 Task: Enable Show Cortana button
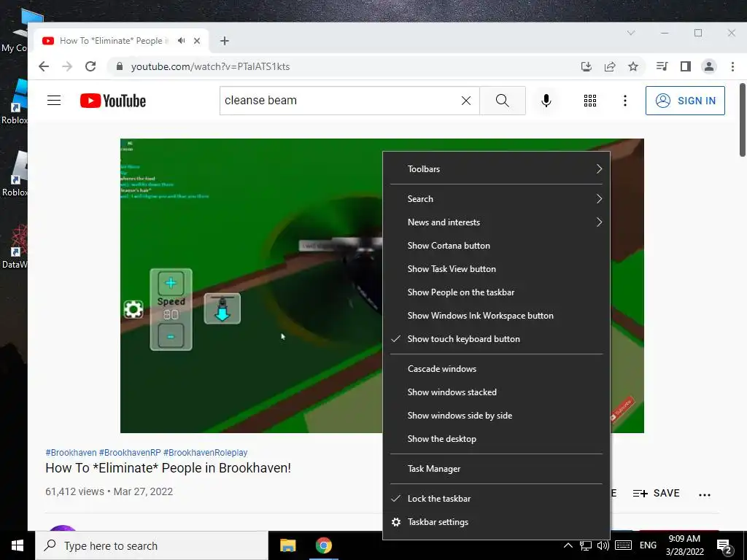(x=496, y=246)
